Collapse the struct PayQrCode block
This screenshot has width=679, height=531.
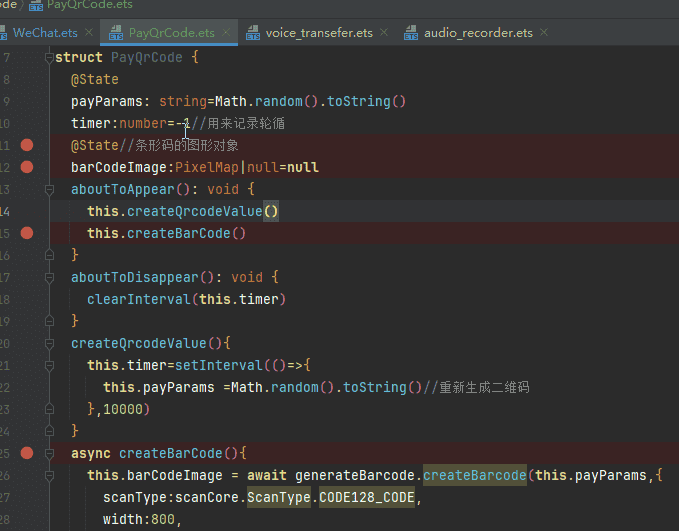tap(47, 58)
